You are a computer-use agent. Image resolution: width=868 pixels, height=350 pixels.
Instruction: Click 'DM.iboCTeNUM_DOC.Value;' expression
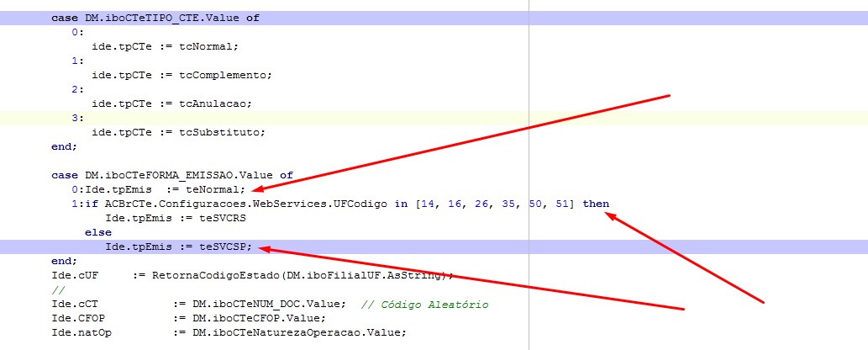pos(269,304)
